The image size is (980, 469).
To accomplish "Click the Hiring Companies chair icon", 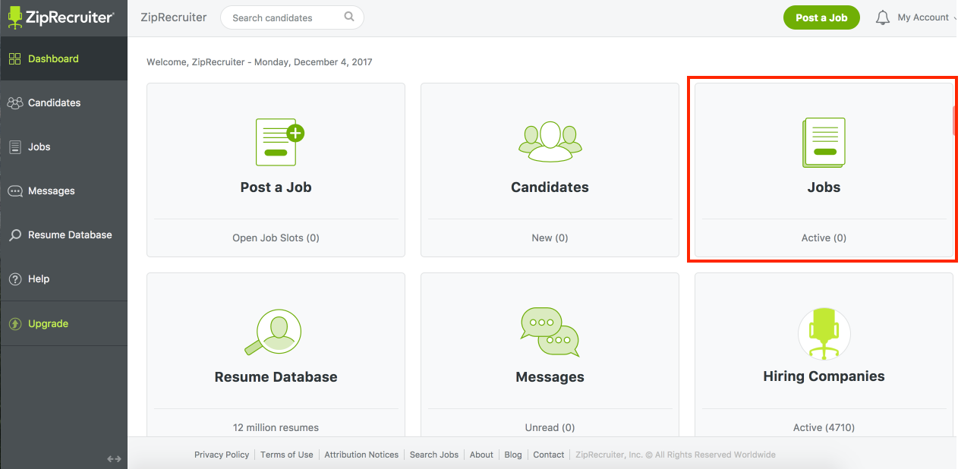I will tap(824, 333).
